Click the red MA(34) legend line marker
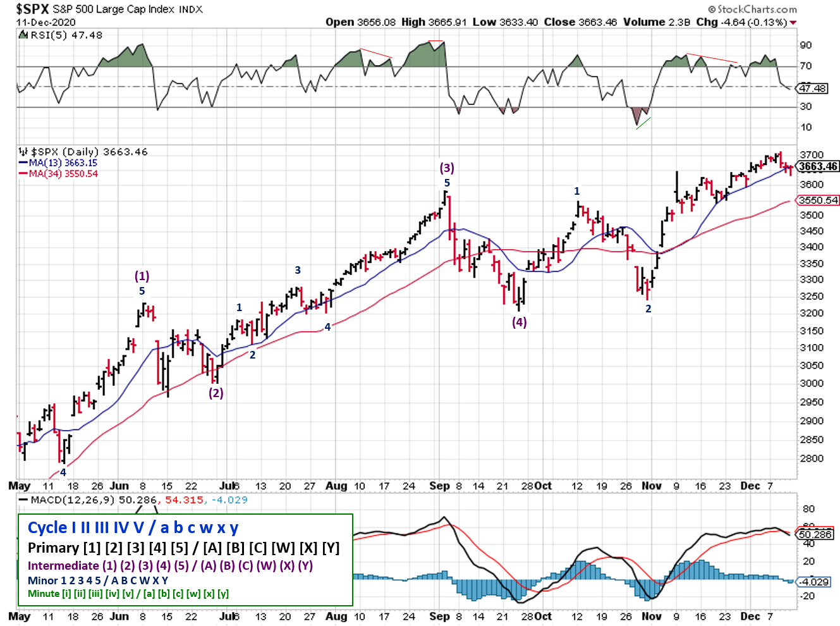Screen dimensions: 840x626 (23, 174)
